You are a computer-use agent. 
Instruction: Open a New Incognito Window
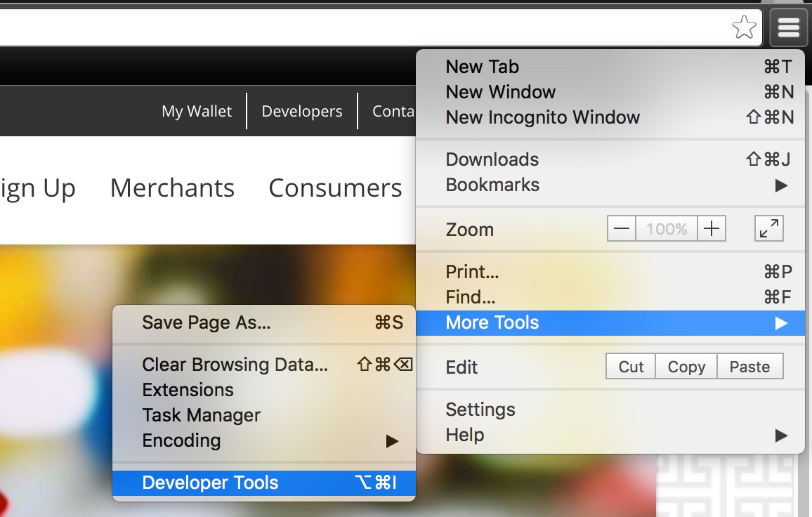tap(610, 117)
